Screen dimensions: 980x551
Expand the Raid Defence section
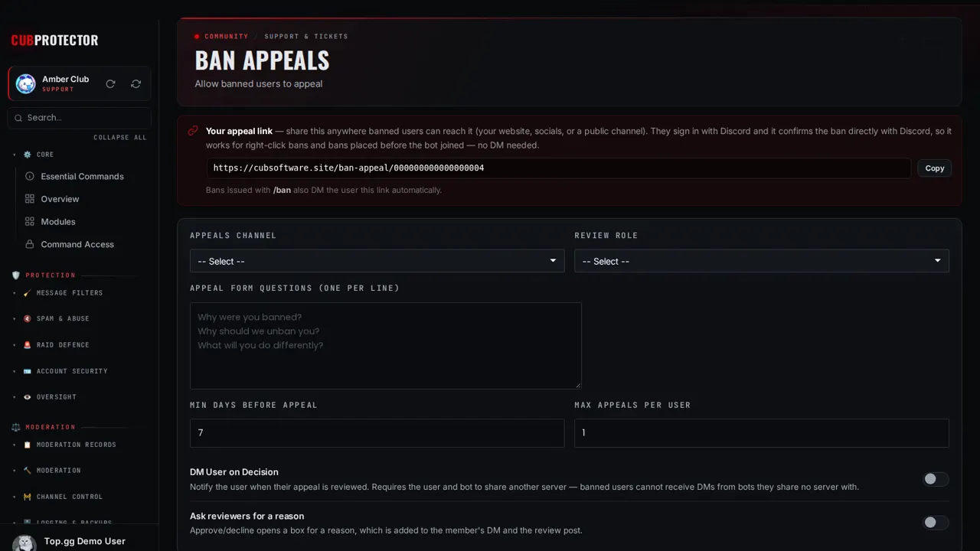tap(15, 345)
